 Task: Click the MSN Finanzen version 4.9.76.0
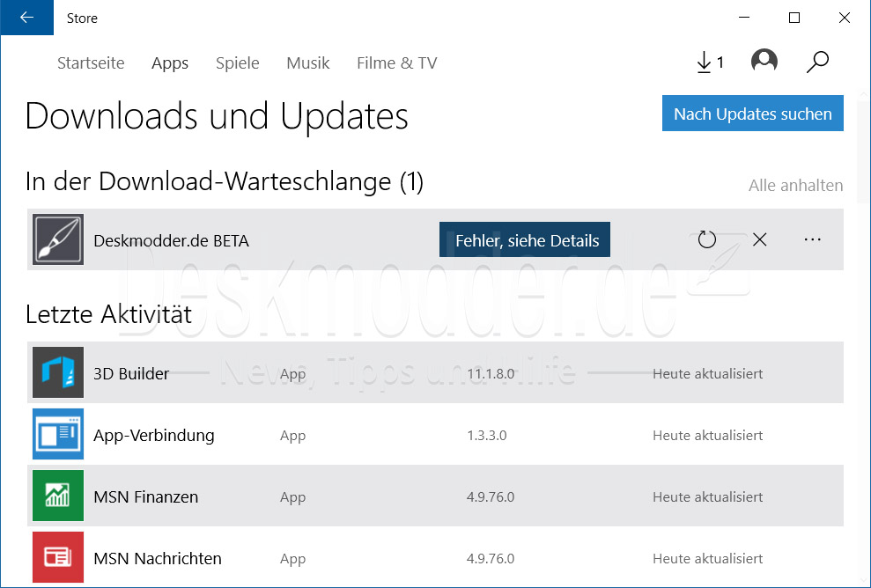click(491, 497)
